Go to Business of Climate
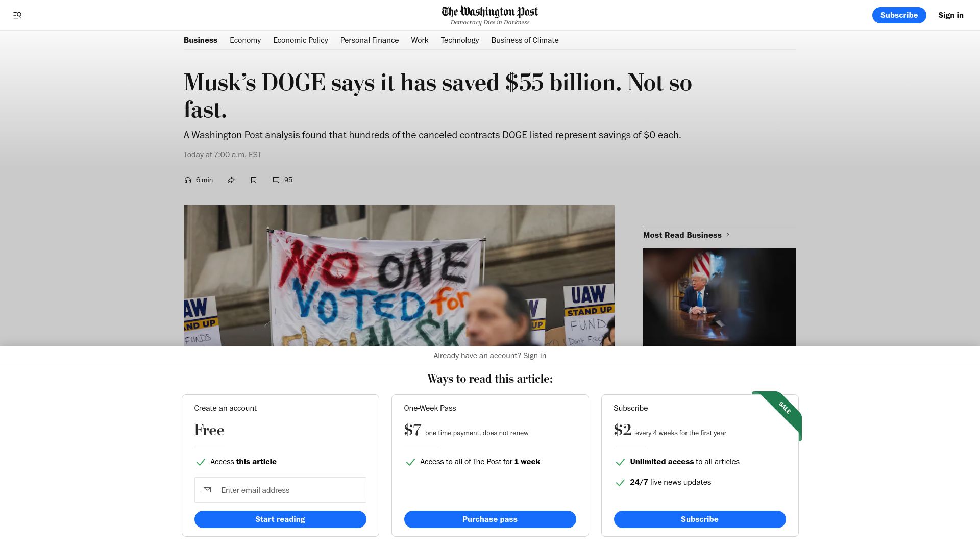This screenshot has width=980, height=551. pyautogui.click(x=525, y=40)
